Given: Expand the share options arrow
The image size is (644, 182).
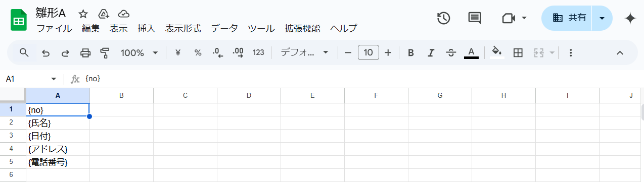Looking at the screenshot, I should 602,18.
